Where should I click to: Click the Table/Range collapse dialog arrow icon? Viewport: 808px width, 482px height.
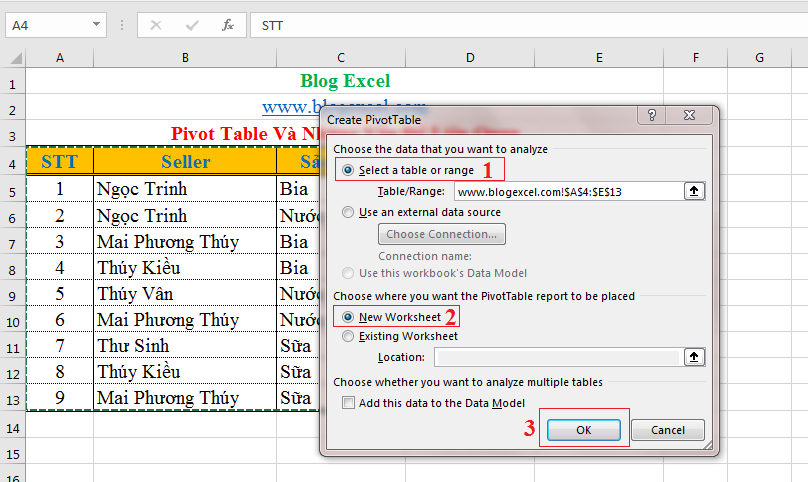click(x=694, y=191)
